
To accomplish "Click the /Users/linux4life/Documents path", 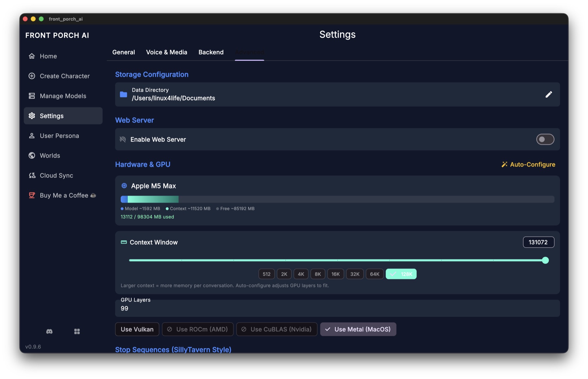I will pos(173,98).
